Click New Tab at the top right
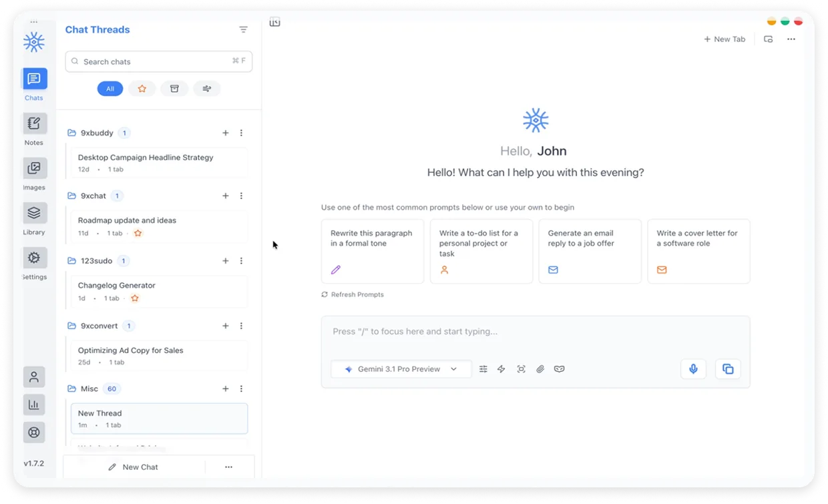Screen dimensions: 828x504 (724, 39)
